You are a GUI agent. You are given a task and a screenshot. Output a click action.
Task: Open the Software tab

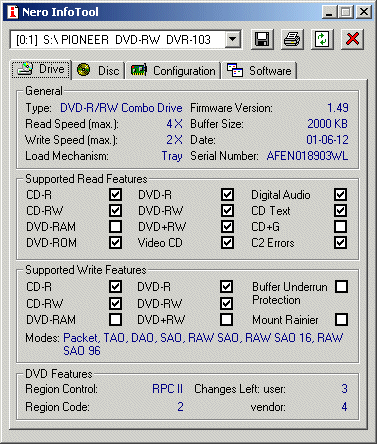click(259, 71)
